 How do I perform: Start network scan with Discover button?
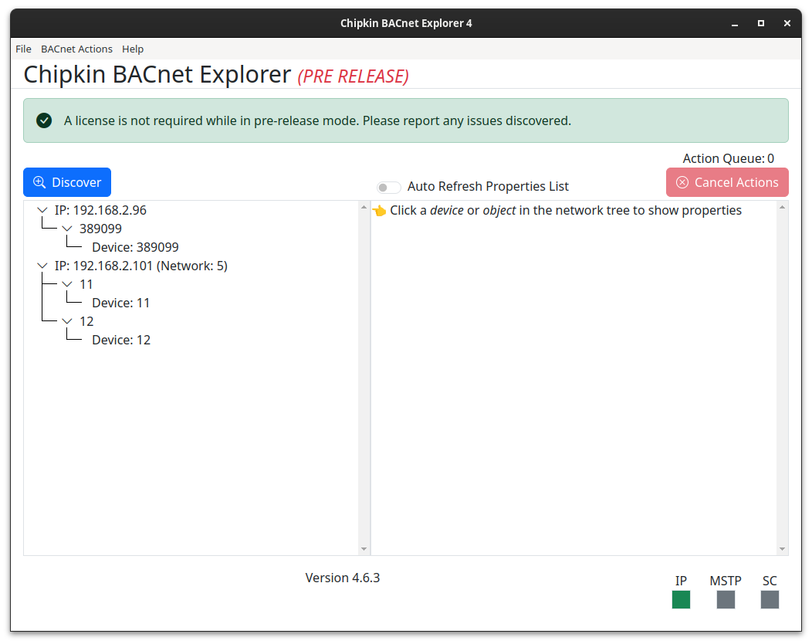pos(67,182)
